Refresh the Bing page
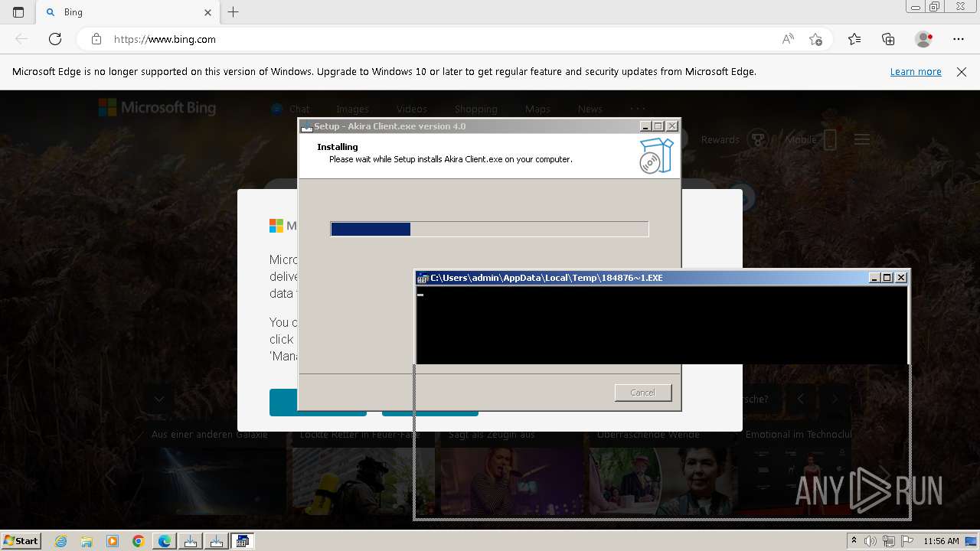The height and width of the screenshot is (551, 980). coord(55,39)
